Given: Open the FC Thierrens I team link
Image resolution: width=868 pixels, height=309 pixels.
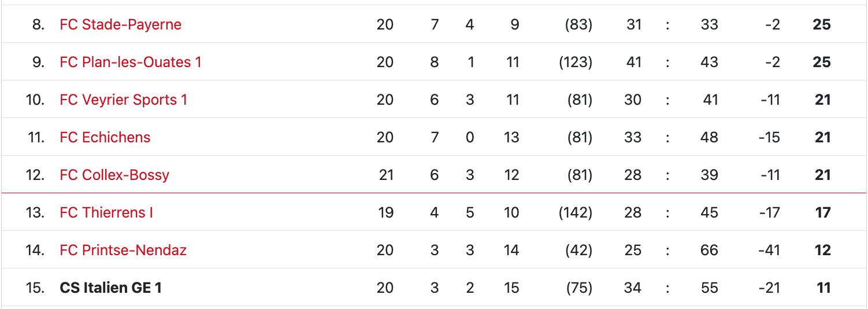Looking at the screenshot, I should point(106,212).
